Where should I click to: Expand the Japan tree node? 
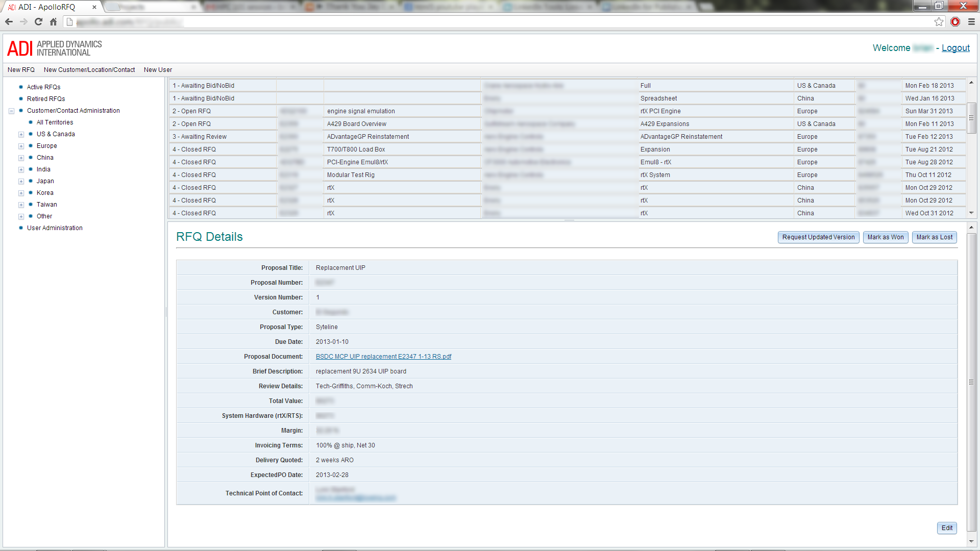(x=21, y=182)
